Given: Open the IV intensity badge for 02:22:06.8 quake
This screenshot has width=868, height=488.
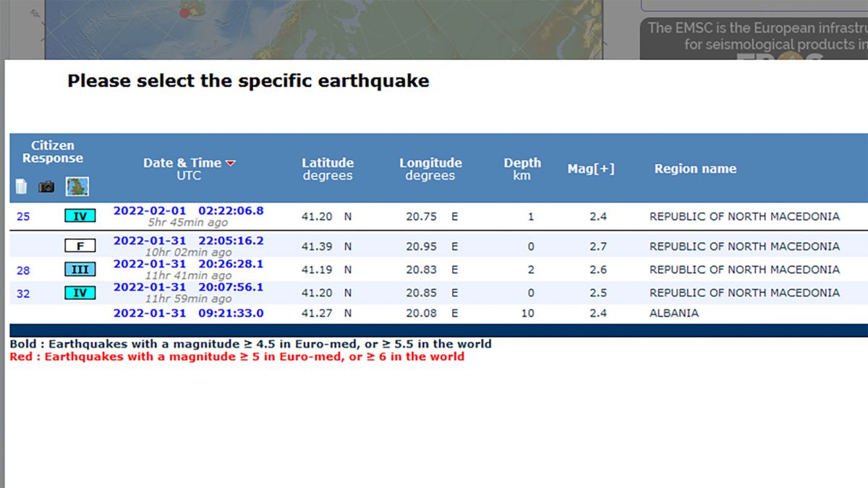Looking at the screenshot, I should 80,216.
